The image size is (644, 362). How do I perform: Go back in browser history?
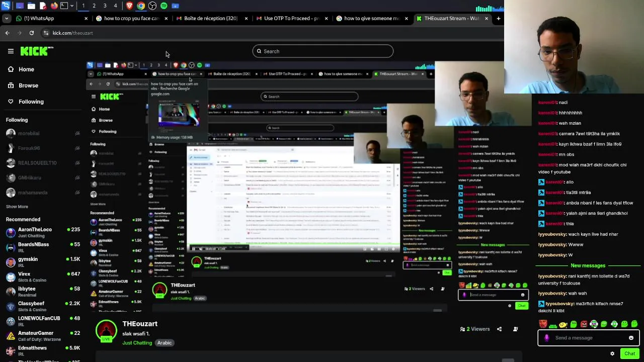tap(7, 33)
